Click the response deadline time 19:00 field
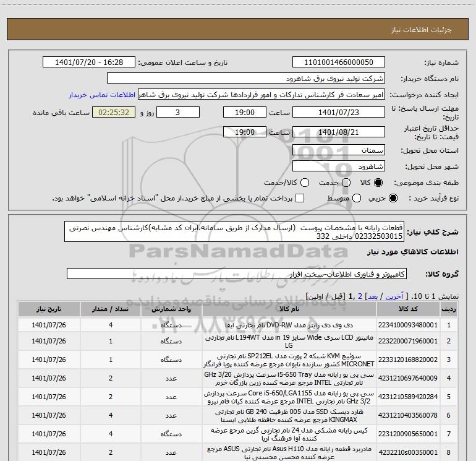The width and height of the screenshot is (476, 461). 245,112
